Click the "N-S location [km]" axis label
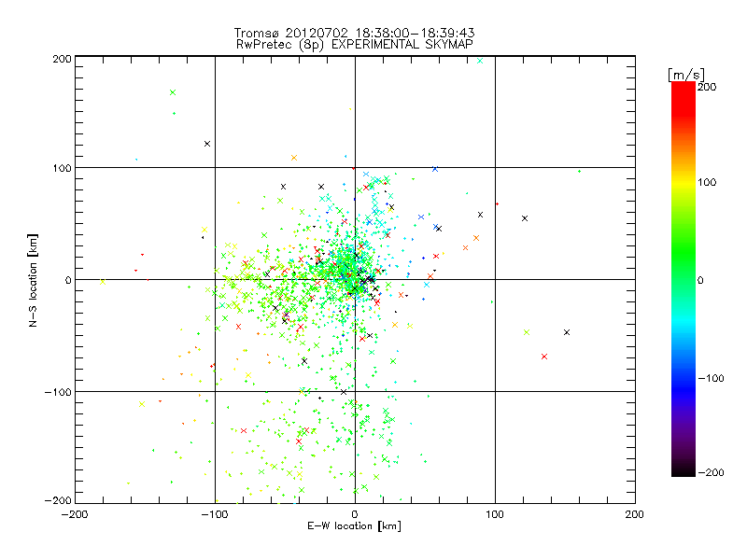747x560 pixels. tap(33, 281)
